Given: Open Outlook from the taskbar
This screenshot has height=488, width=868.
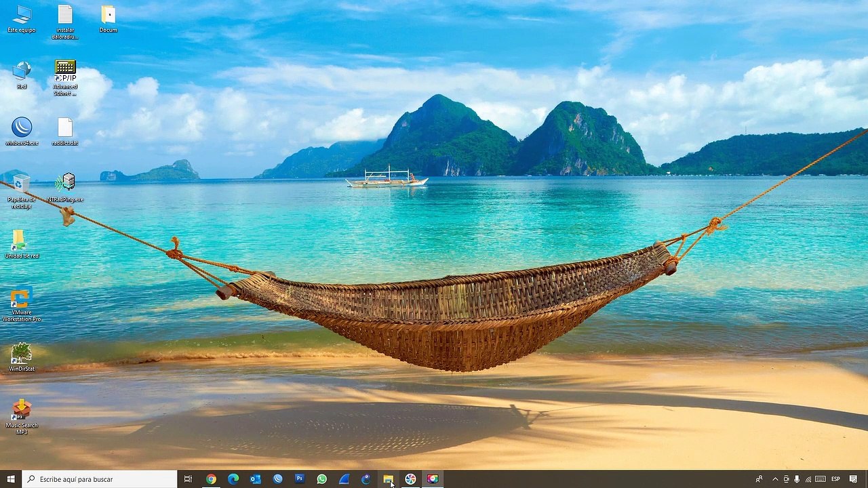Looking at the screenshot, I should pos(256,479).
